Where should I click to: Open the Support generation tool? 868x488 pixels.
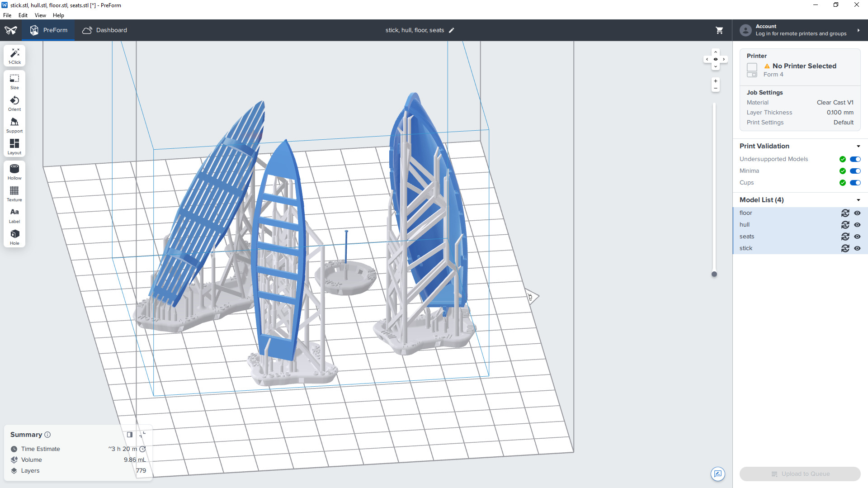(14, 125)
